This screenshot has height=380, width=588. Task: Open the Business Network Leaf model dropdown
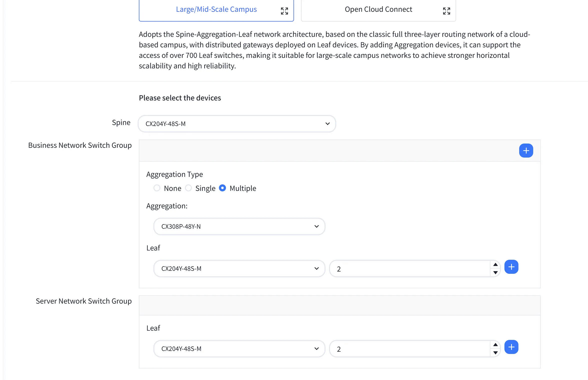tap(239, 269)
